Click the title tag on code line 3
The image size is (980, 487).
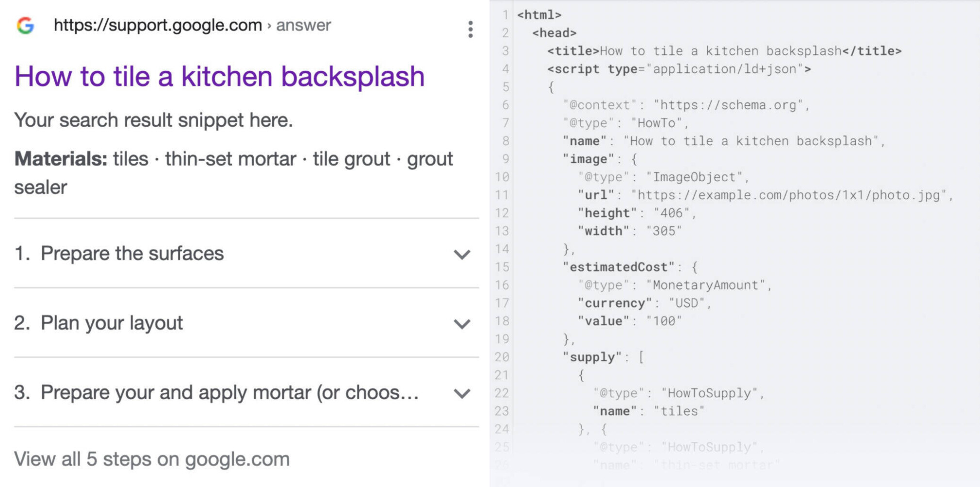[573, 51]
